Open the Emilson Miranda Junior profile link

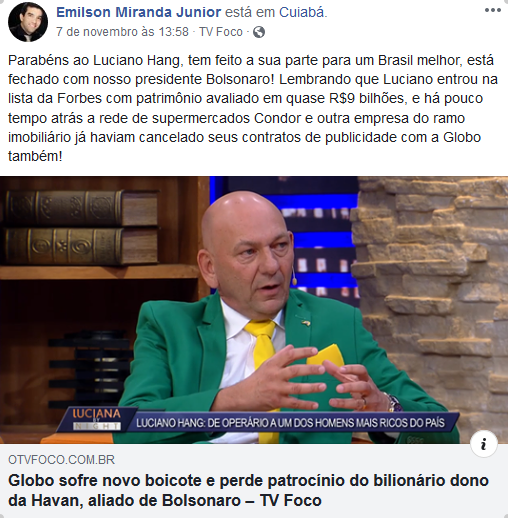pyautogui.click(x=138, y=12)
